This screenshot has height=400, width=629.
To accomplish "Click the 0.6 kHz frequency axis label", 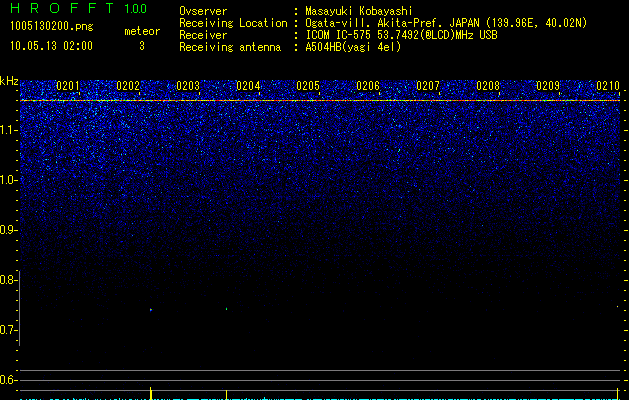I will (x=8, y=380).
